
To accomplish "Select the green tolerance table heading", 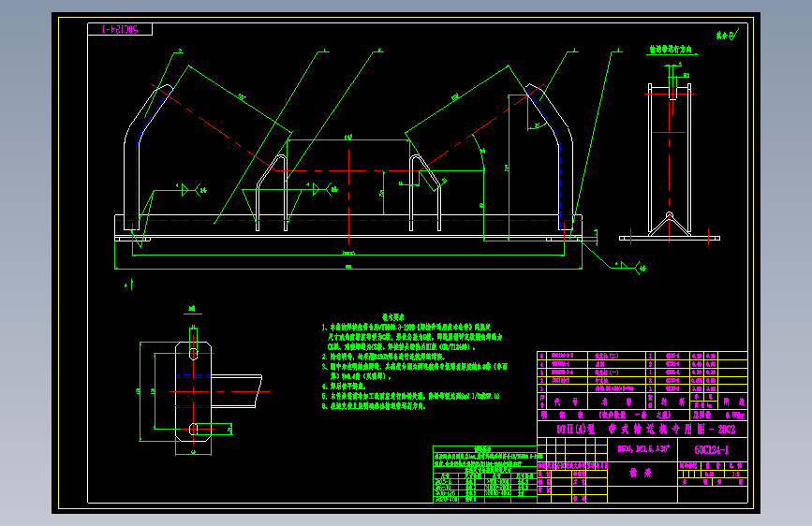I will [482, 449].
